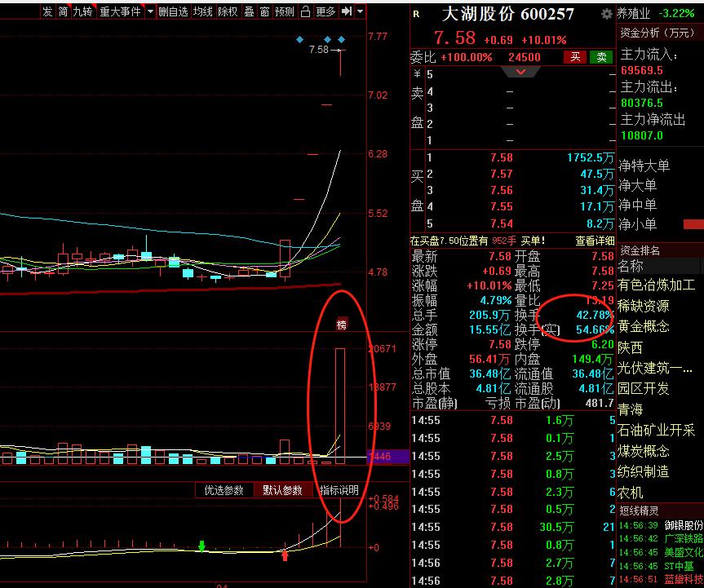
Task: Click the red 净小单 bar
Action: pos(693,224)
